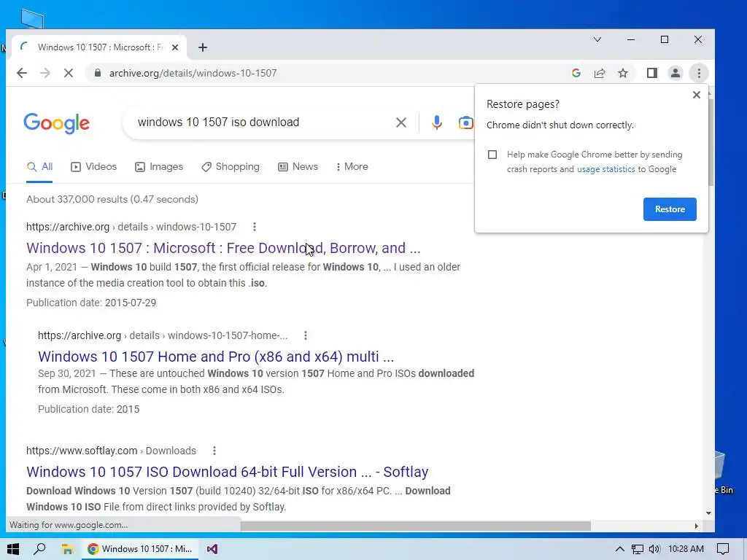Image resolution: width=747 pixels, height=560 pixels.
Task: Click the scroll down arrow
Action: pos(709,513)
